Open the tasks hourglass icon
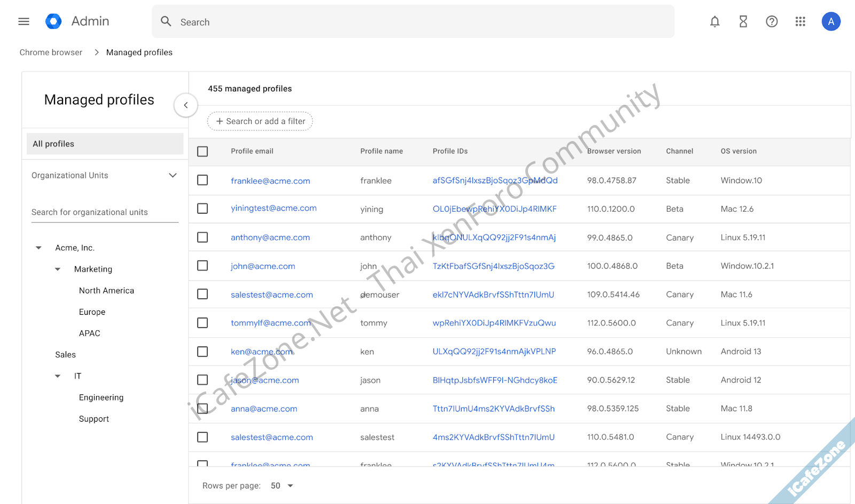Image resolution: width=855 pixels, height=504 pixels. click(x=743, y=21)
